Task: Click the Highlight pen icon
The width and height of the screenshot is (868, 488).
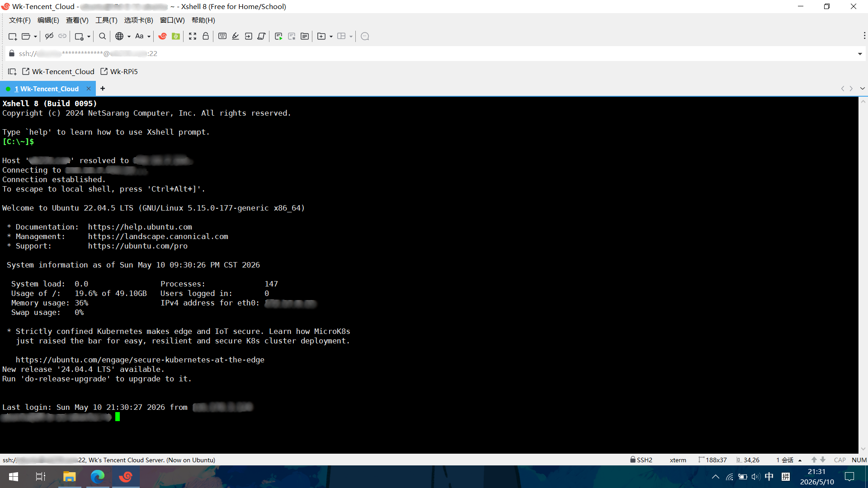Action: (x=236, y=36)
